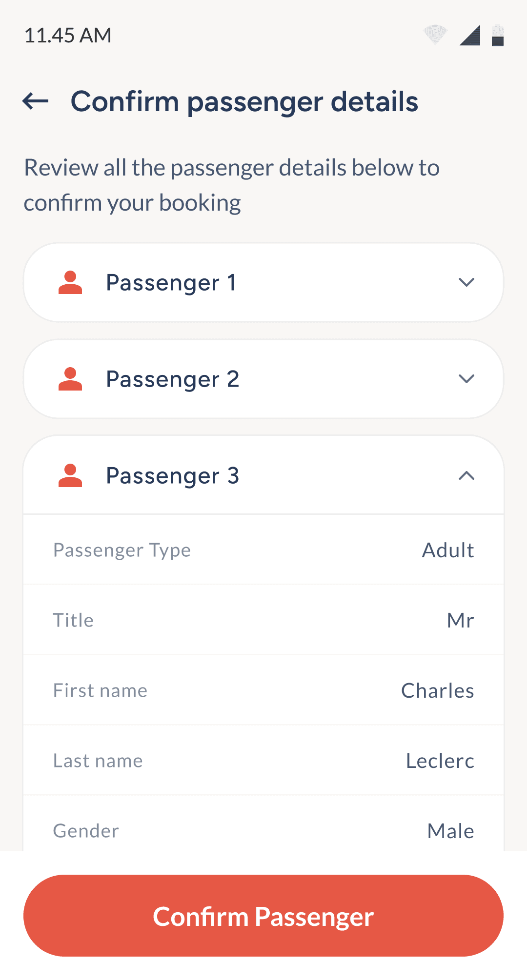The height and width of the screenshot is (980, 527).
Task: Tap the Wi-Fi status icon
Action: (435, 35)
